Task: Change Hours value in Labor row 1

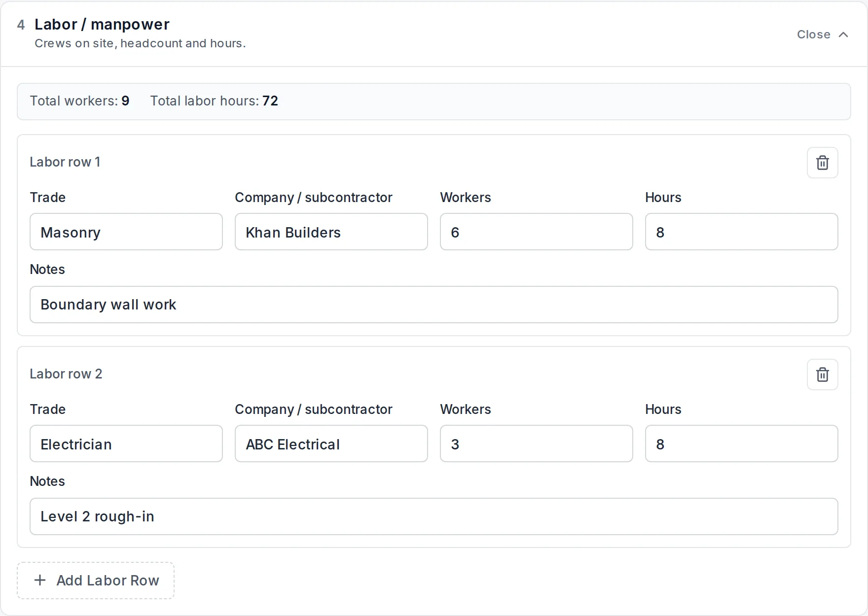Action: click(x=742, y=232)
